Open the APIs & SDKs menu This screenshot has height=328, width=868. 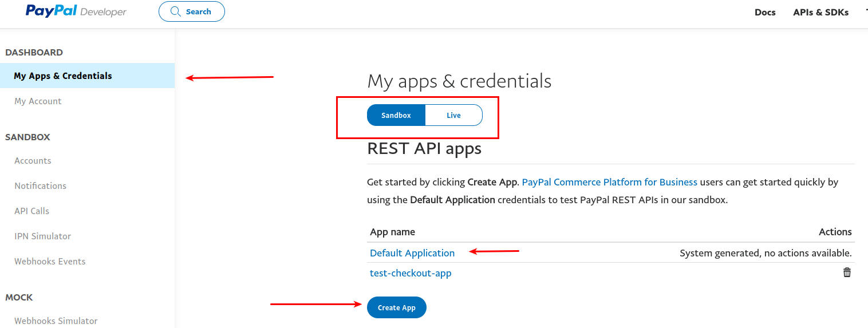click(820, 12)
